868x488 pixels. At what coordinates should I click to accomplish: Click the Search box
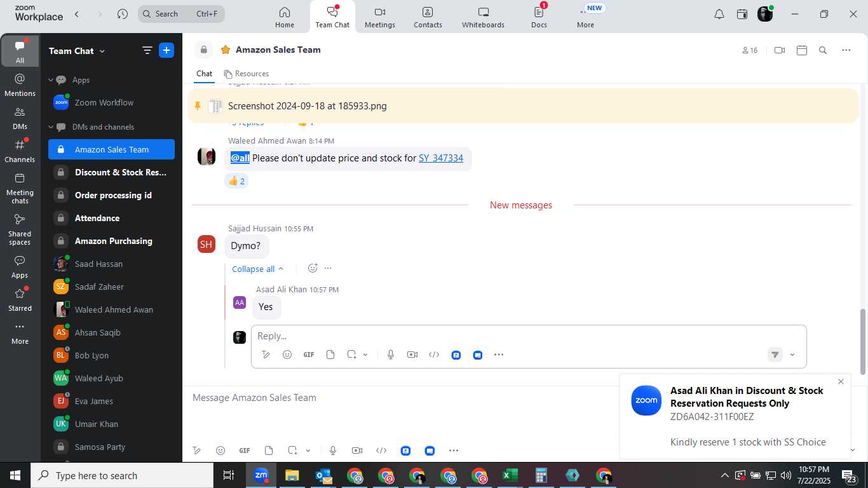(x=181, y=14)
